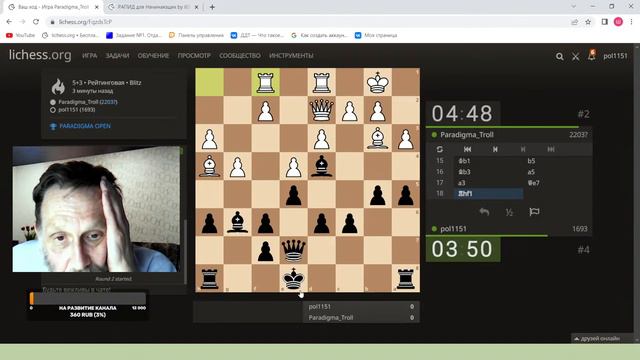Open the crossed-swords challenges icon
Screen dimensions: 640x360
tap(576, 57)
